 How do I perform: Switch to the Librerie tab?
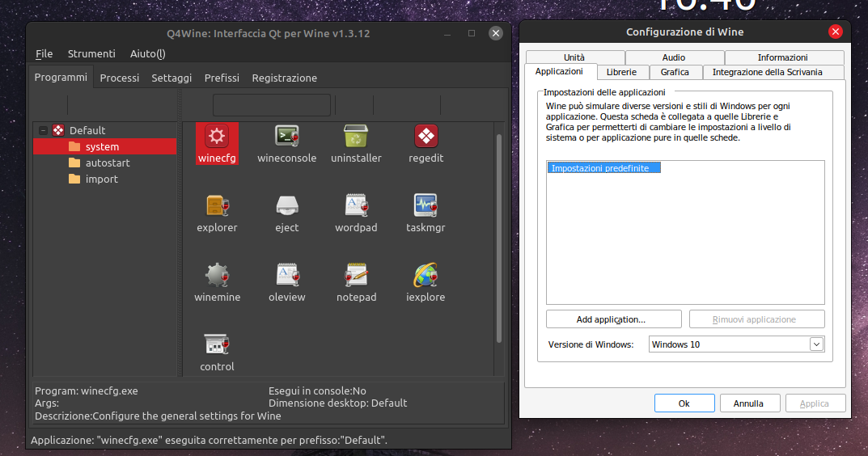click(621, 72)
